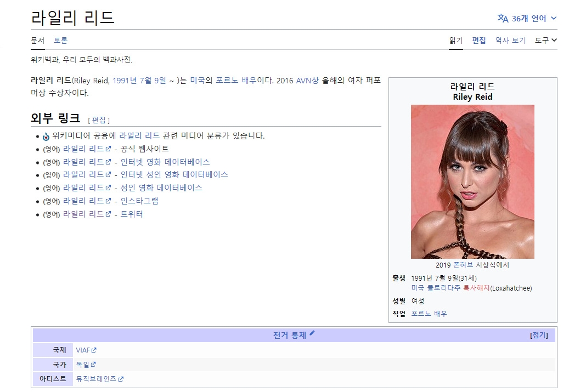Open the 인터넷 영화 데이터베이스 link
Viewport: 569px width, 392px height.
[x=165, y=162]
